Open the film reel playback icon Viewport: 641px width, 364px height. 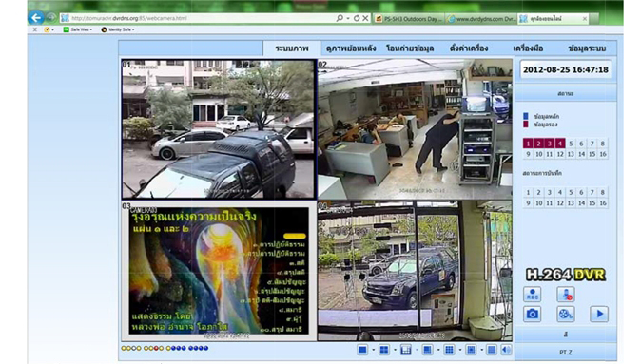pyautogui.click(x=565, y=314)
